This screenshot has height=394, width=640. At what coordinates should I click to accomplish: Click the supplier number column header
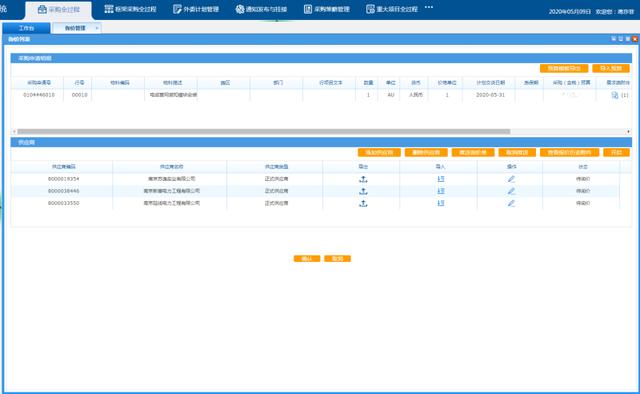[x=63, y=167]
